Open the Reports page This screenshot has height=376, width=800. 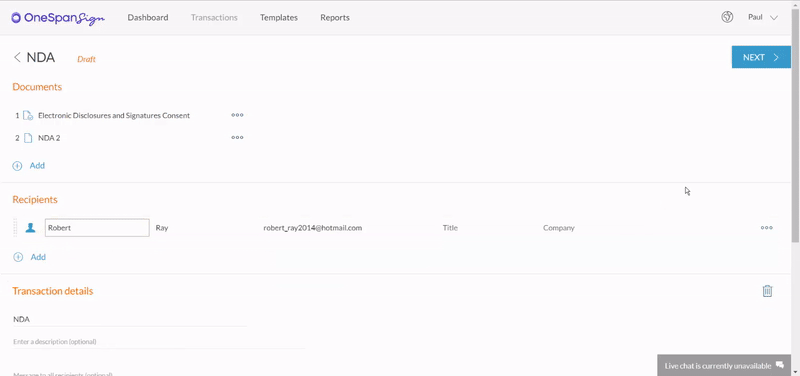pos(335,17)
